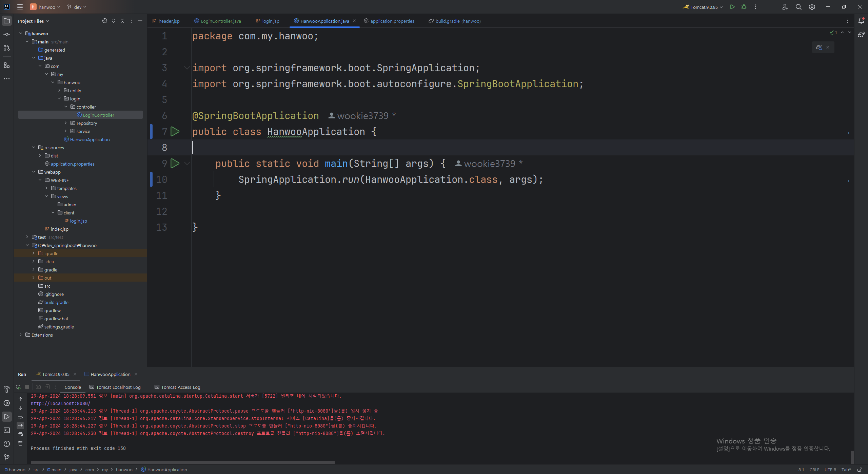Open the Commit tool window

[7, 34]
